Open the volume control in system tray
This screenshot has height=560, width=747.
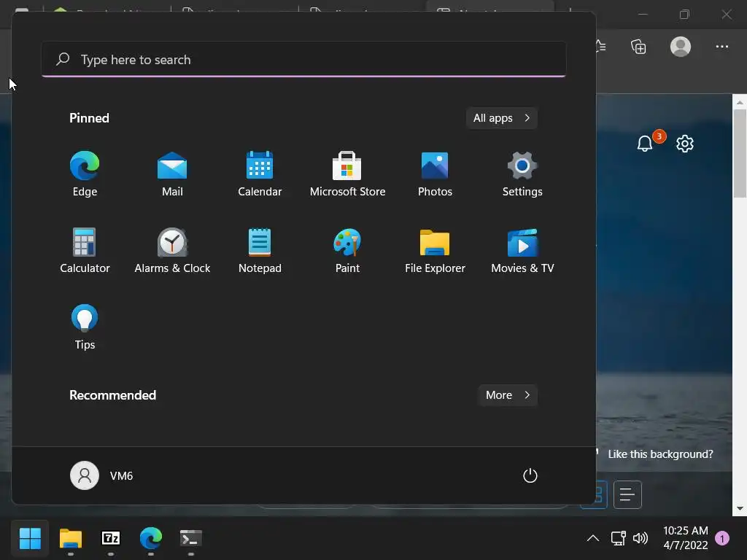point(640,539)
